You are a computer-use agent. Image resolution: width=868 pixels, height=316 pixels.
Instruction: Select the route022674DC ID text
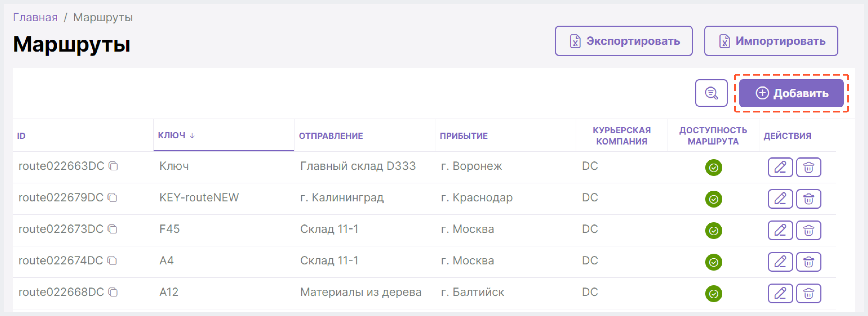click(x=61, y=260)
